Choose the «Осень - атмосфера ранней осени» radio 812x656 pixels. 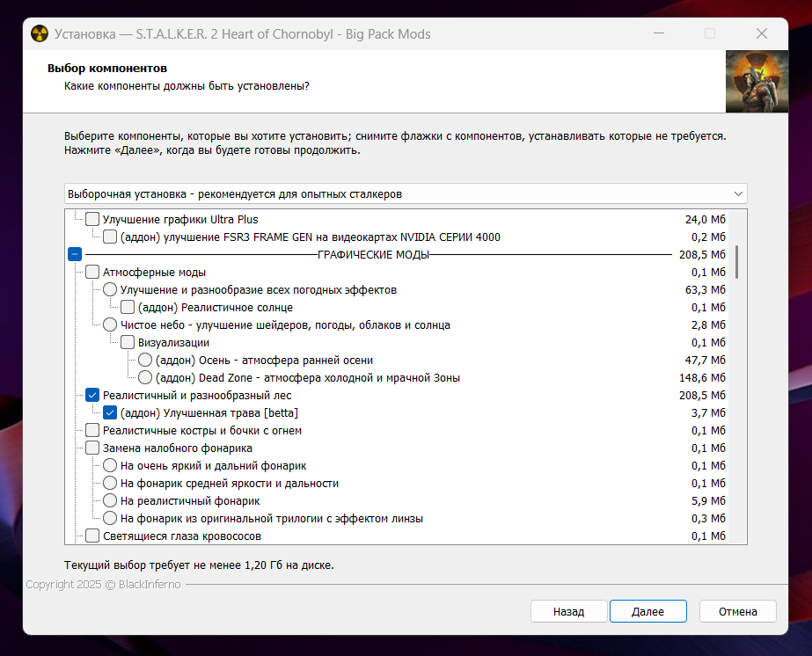coord(145,360)
